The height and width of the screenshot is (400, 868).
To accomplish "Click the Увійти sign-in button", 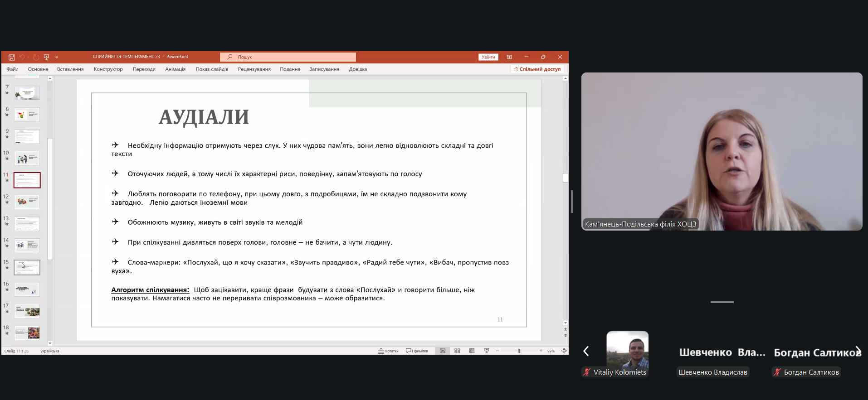I will [488, 57].
